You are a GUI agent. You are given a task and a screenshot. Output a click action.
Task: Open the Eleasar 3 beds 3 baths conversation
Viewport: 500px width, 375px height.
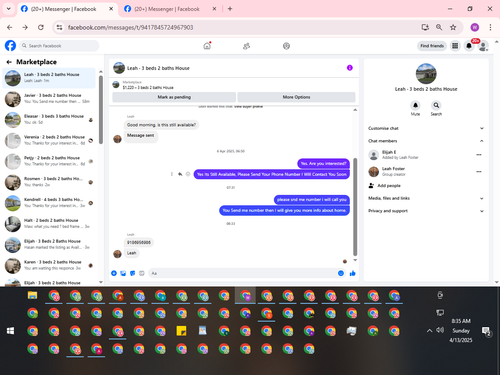point(49,120)
